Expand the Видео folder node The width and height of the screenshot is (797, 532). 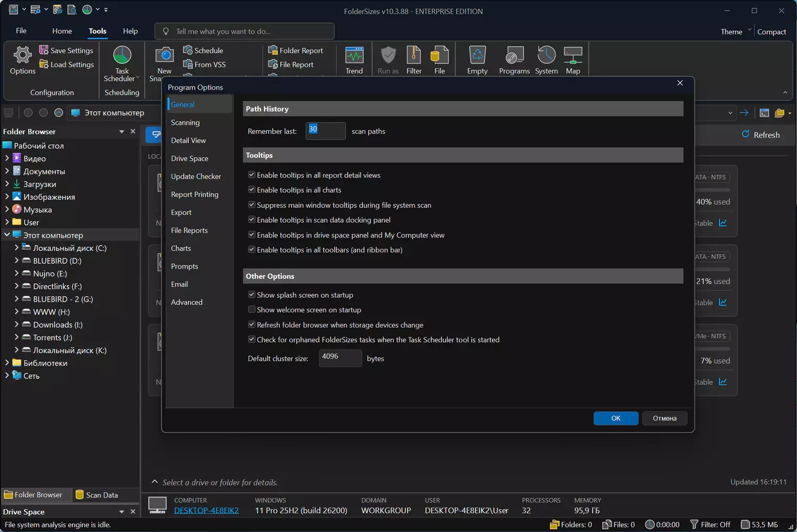(x=7, y=158)
